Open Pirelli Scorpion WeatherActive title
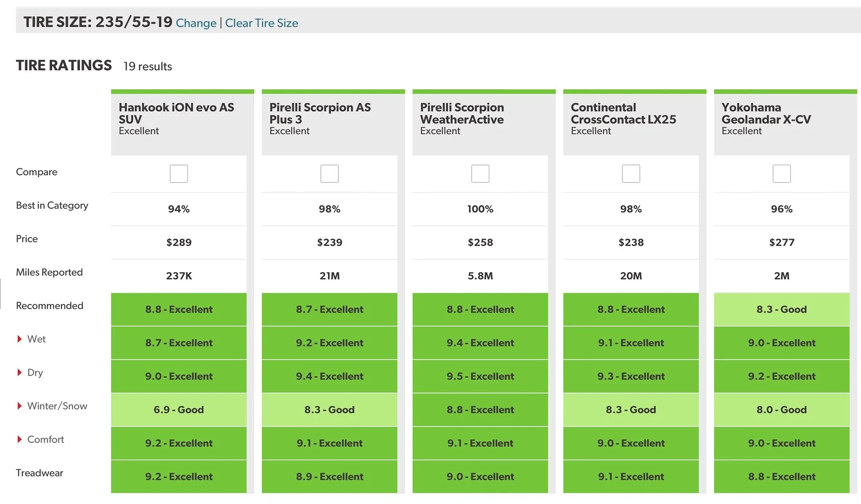861x504 pixels. (462, 113)
